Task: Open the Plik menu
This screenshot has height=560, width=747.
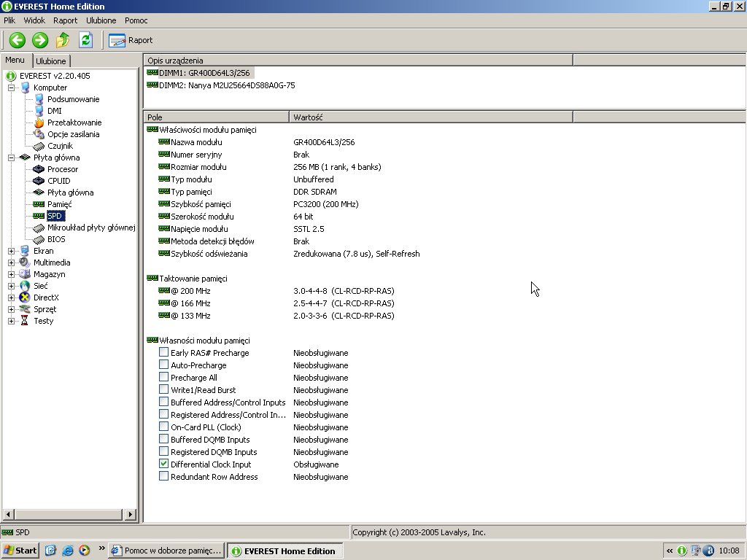Action: coord(9,20)
